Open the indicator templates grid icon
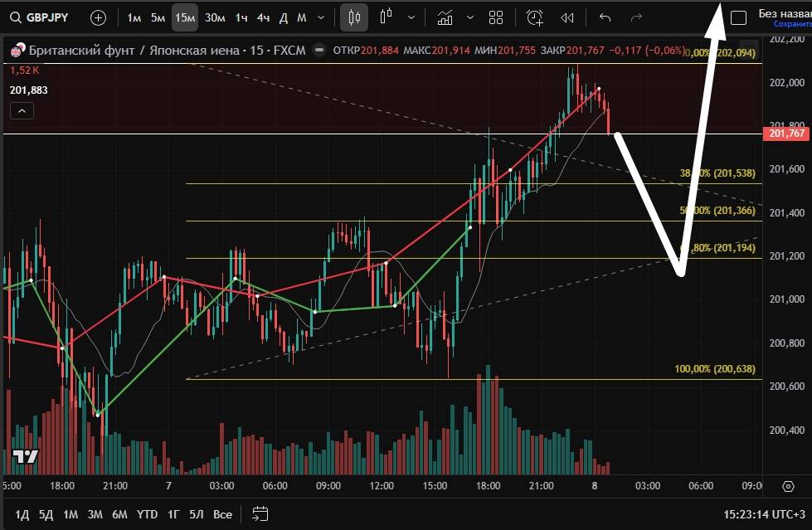 496,17
